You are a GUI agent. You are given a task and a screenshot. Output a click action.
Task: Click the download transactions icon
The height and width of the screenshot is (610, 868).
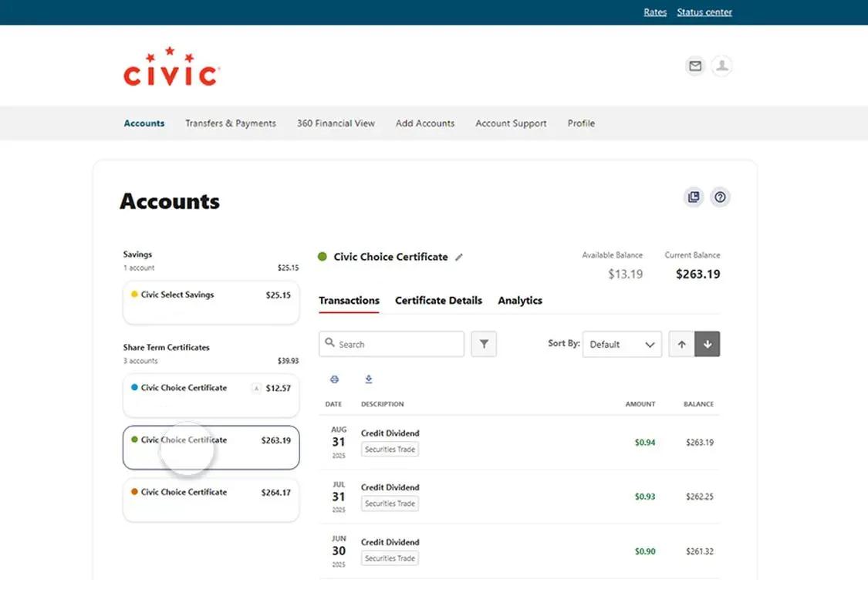[368, 379]
